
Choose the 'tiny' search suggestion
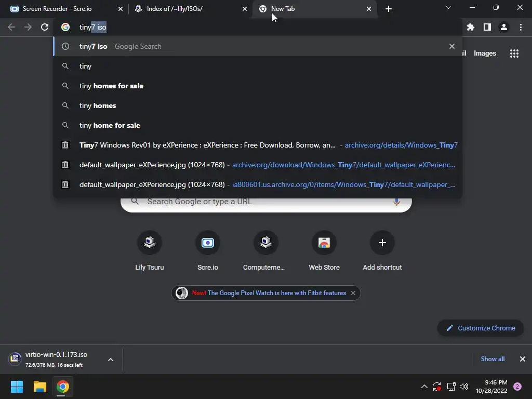pos(258,66)
